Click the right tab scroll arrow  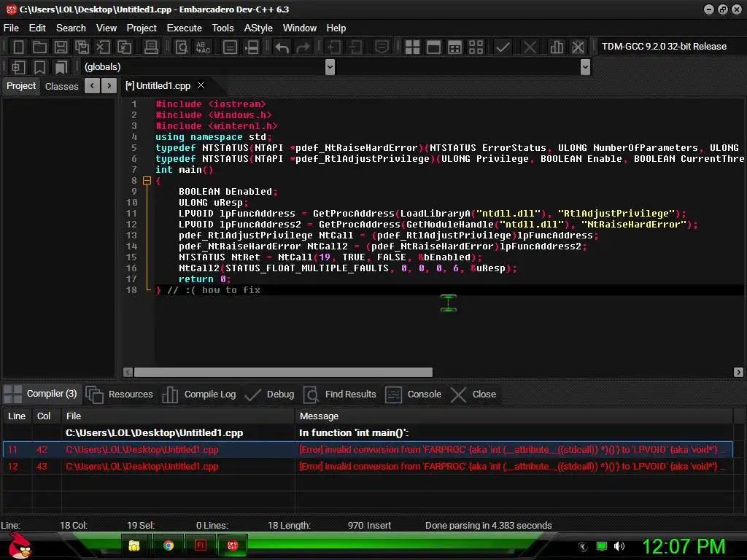point(109,86)
